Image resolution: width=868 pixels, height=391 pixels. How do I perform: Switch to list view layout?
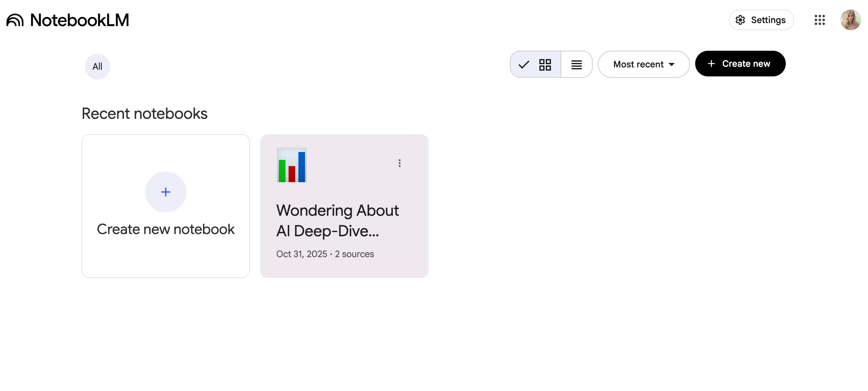coord(577,64)
